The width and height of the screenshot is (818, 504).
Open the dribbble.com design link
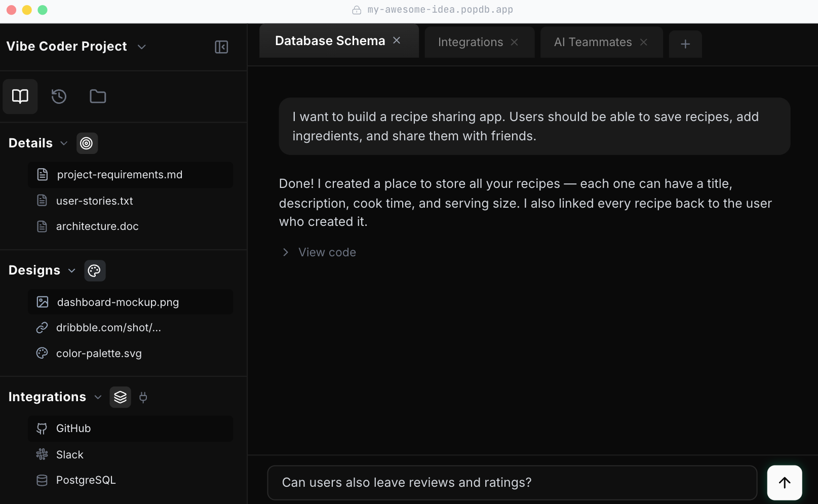[x=108, y=327]
